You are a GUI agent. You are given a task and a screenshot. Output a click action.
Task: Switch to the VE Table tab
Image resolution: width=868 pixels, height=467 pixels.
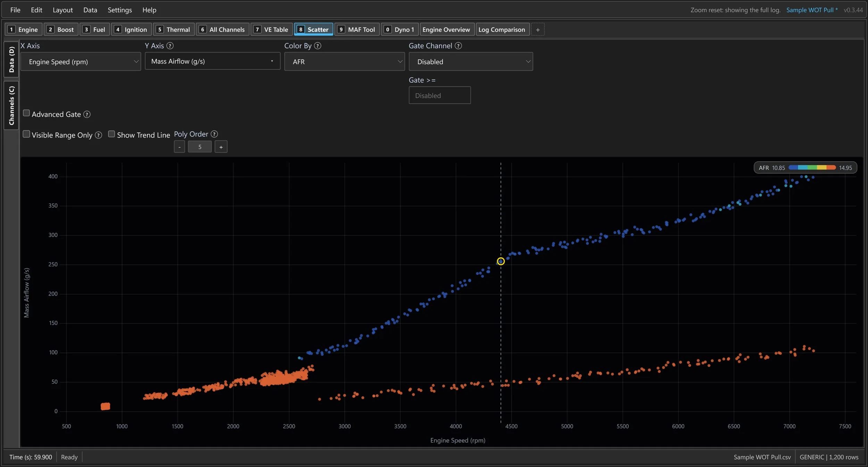[272, 30]
